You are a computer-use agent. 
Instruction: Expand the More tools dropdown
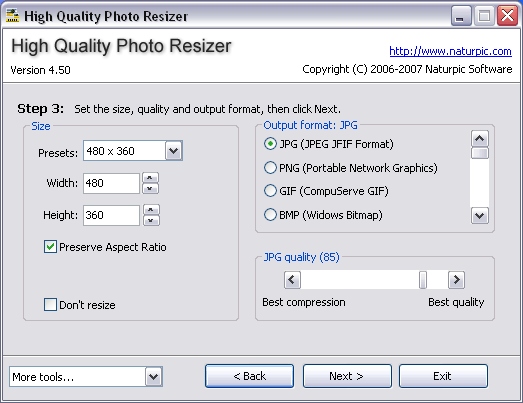point(153,377)
